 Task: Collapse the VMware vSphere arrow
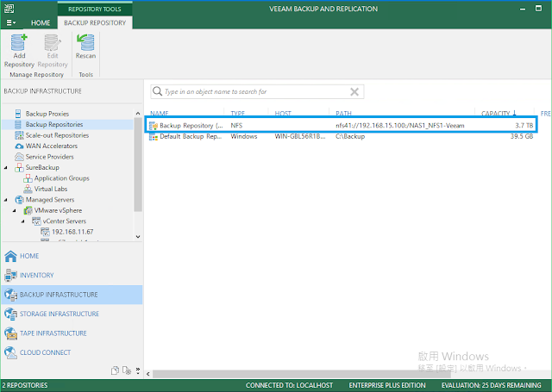pos(15,210)
